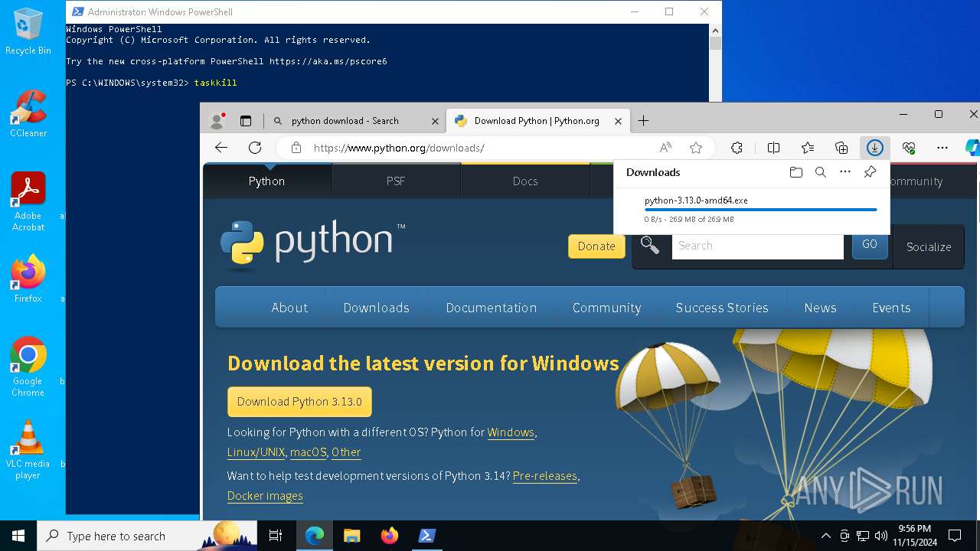This screenshot has height=551, width=980.
Task: Close the Download Python tab
Action: (618, 121)
